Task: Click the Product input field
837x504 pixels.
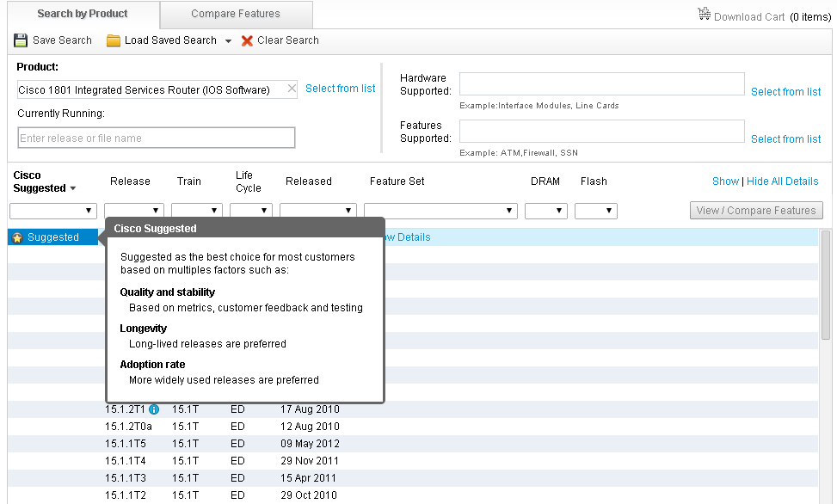Action: tap(157, 89)
